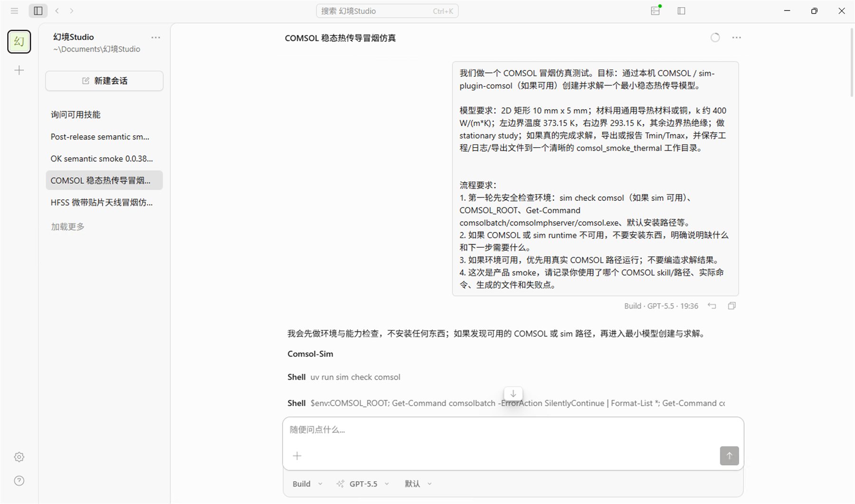The width and height of the screenshot is (855, 504).
Task: Click the loading spinner icon in header
Action: coord(715,37)
